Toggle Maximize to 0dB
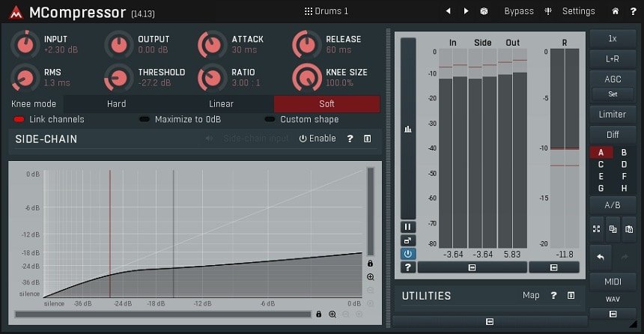 click(x=180, y=120)
